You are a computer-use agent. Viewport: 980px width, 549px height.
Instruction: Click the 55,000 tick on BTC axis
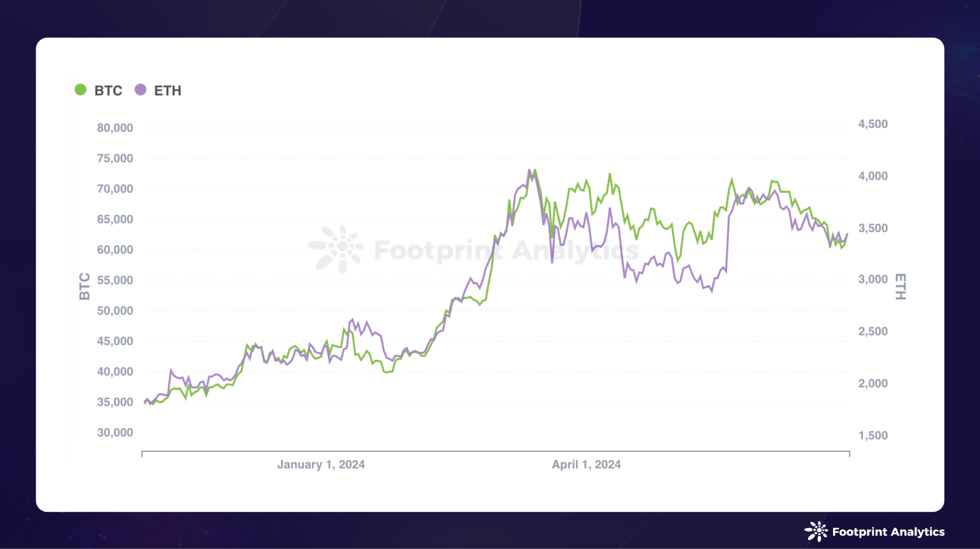click(115, 280)
